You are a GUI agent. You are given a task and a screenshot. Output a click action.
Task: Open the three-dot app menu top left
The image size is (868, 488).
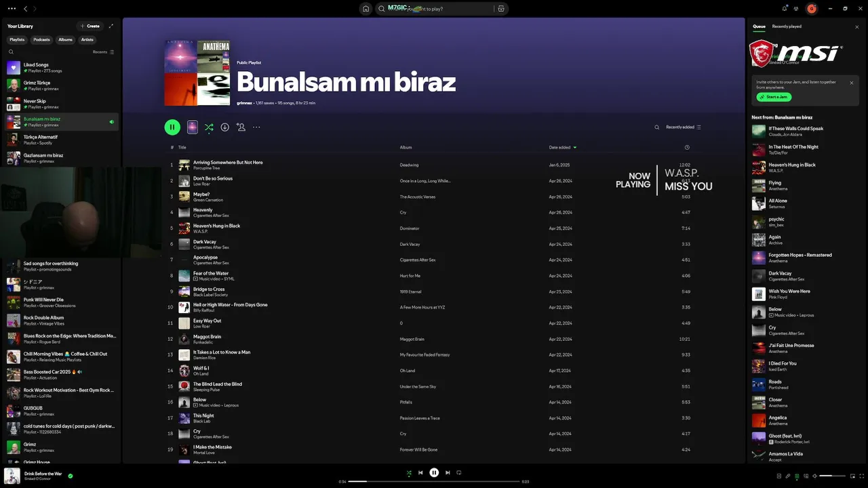12,9
